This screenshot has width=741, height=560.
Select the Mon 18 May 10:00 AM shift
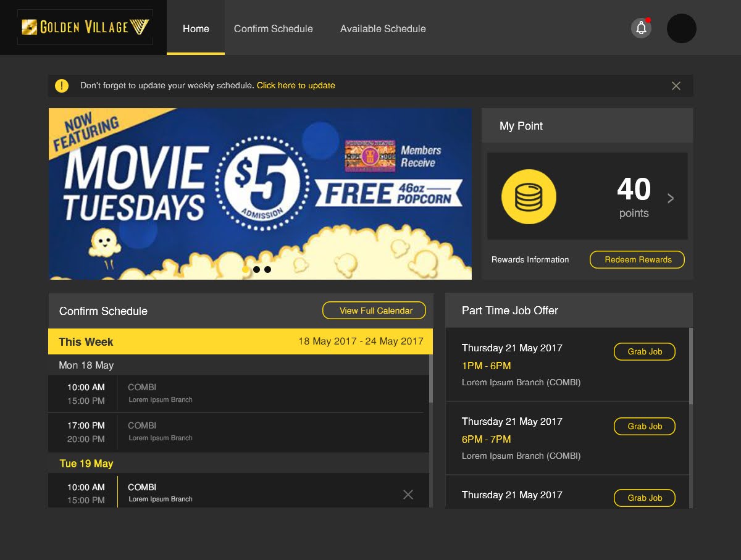click(238, 394)
